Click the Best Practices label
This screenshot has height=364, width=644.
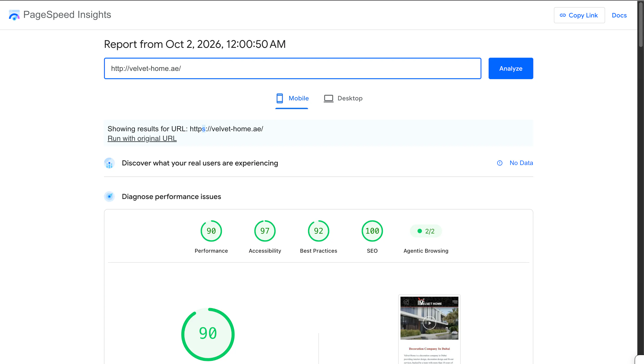(318, 251)
